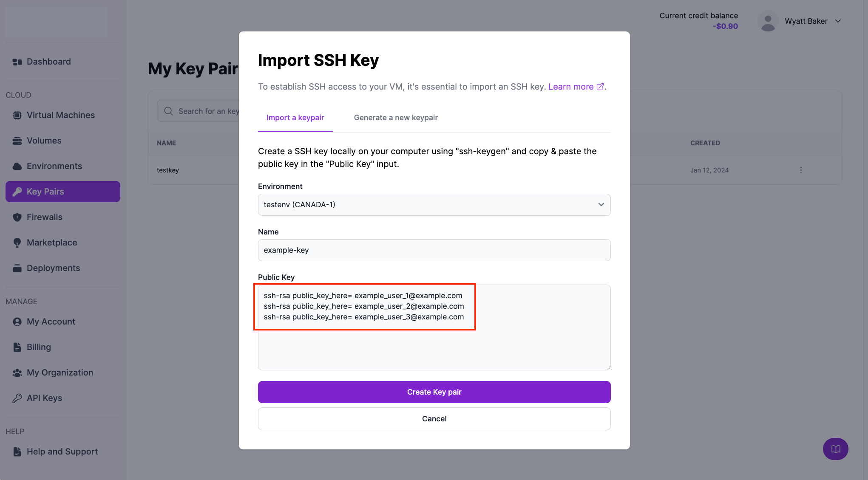This screenshot has height=480, width=868.
Task: Click the Deployments icon in sidebar
Action: [x=17, y=268]
